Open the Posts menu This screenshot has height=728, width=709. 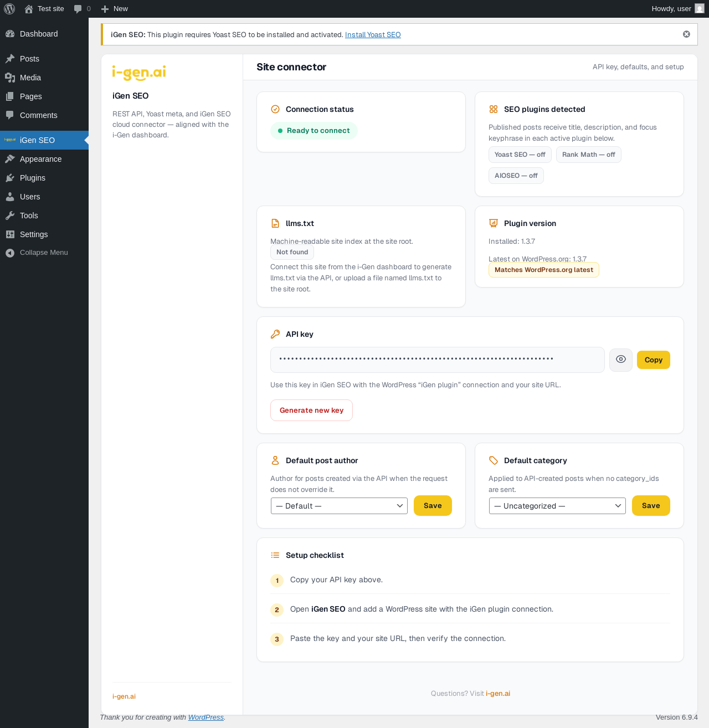[x=44, y=59]
